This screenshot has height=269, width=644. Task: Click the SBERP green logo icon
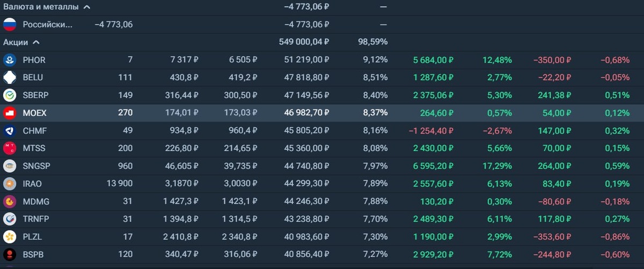click(x=10, y=96)
